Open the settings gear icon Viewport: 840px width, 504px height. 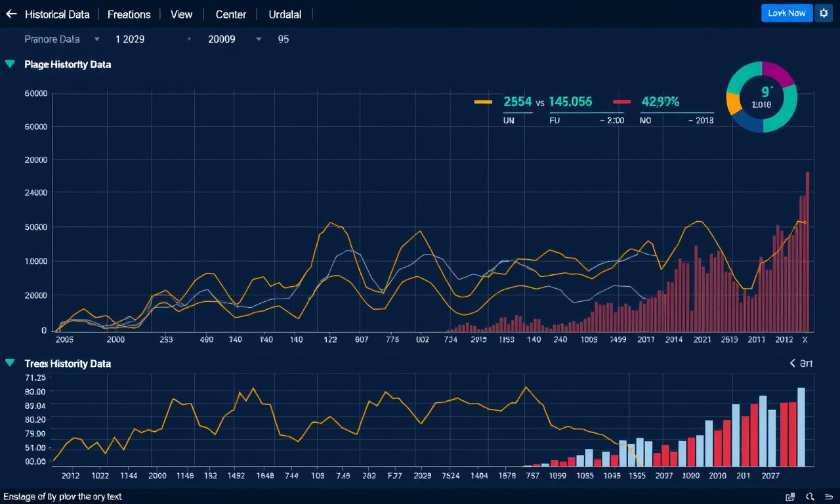coord(824,13)
